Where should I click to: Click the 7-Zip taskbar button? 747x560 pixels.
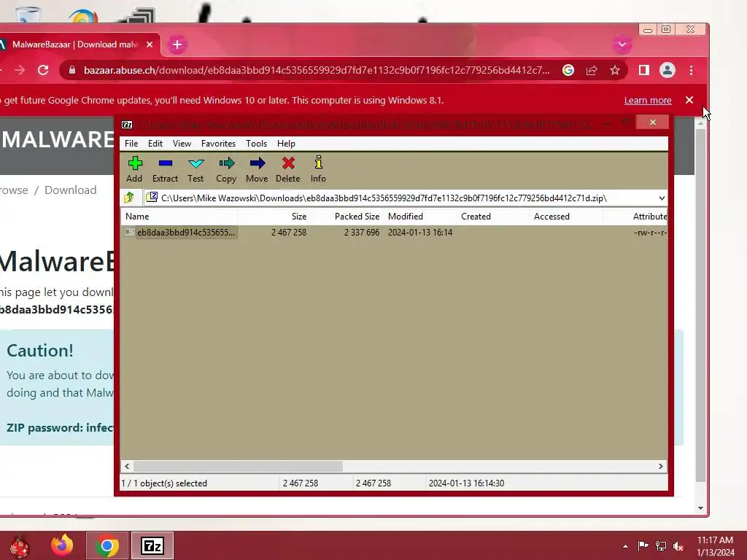click(152, 545)
